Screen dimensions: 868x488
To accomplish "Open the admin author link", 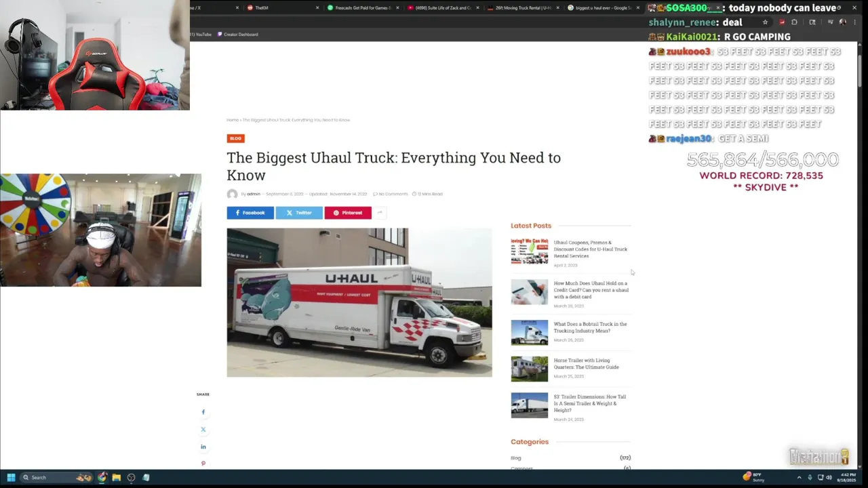I will pyautogui.click(x=253, y=194).
